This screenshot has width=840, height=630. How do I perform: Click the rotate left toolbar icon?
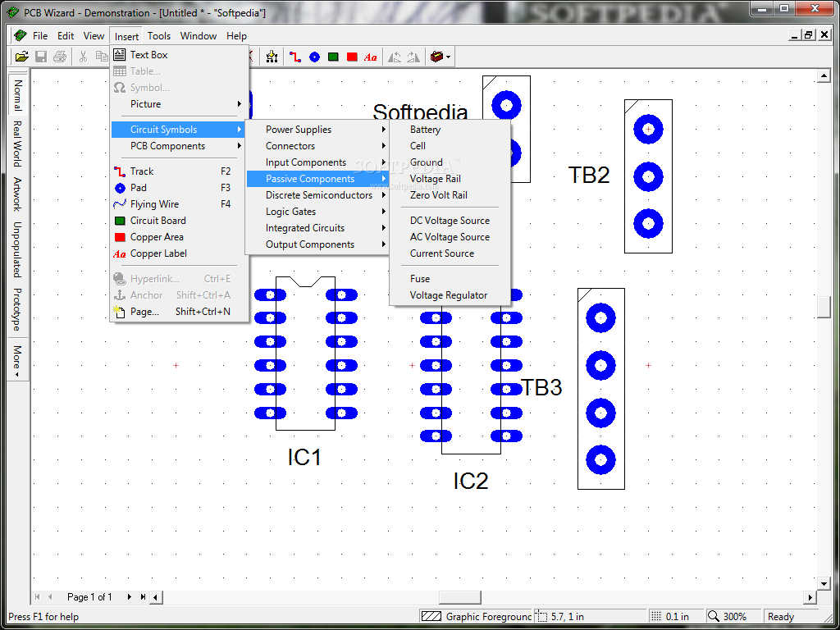tap(395, 57)
